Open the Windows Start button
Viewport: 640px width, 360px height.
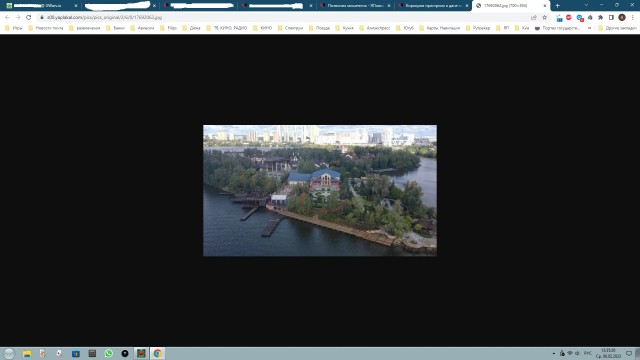[9, 353]
